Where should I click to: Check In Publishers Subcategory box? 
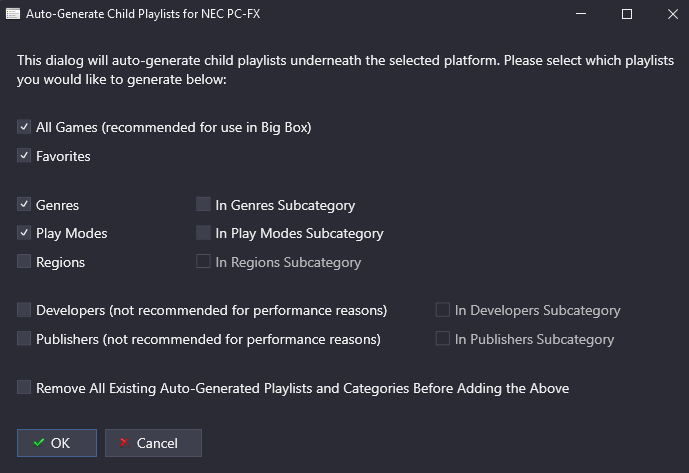click(442, 339)
